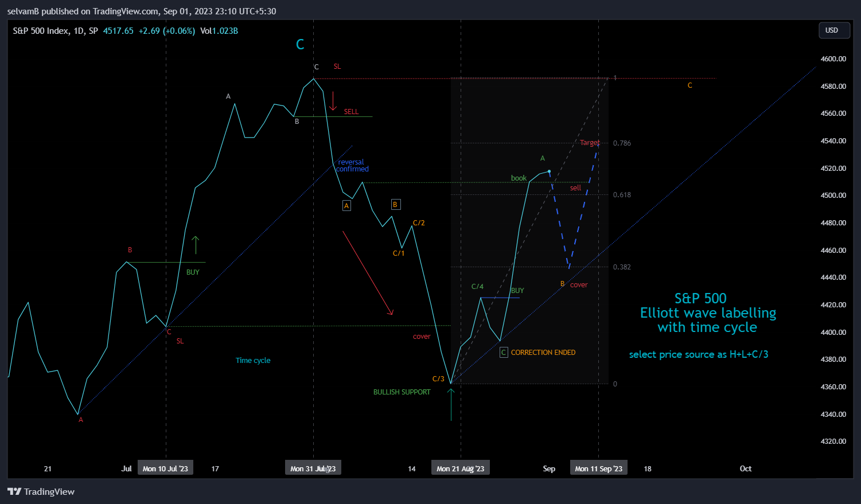Click the 4460.00 price axis label

click(833, 251)
